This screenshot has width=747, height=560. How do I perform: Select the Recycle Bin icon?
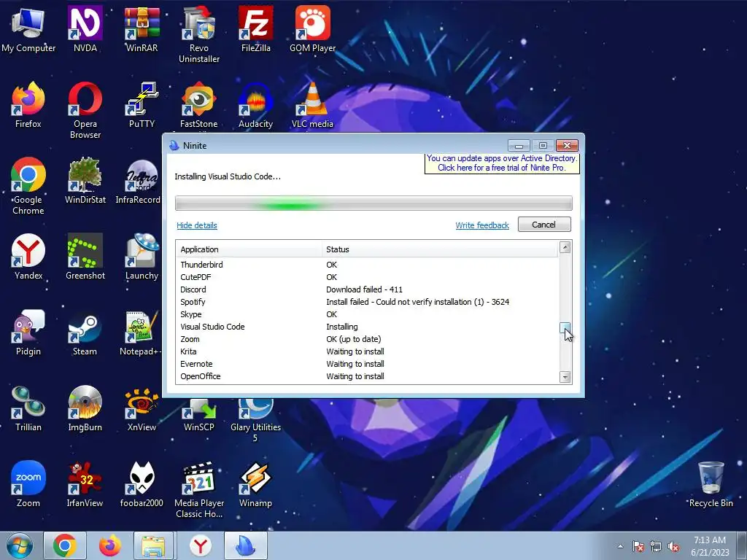click(x=711, y=484)
